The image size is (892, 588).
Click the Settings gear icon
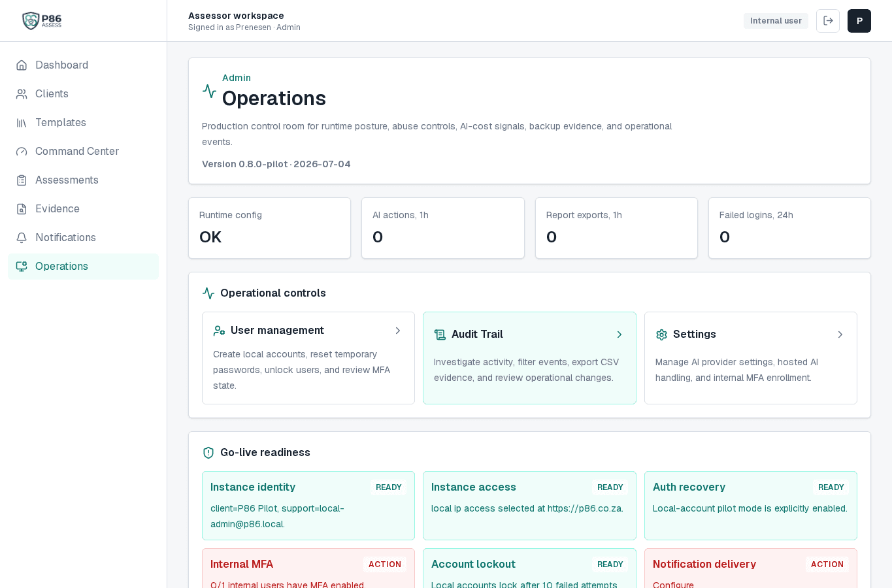point(661,335)
